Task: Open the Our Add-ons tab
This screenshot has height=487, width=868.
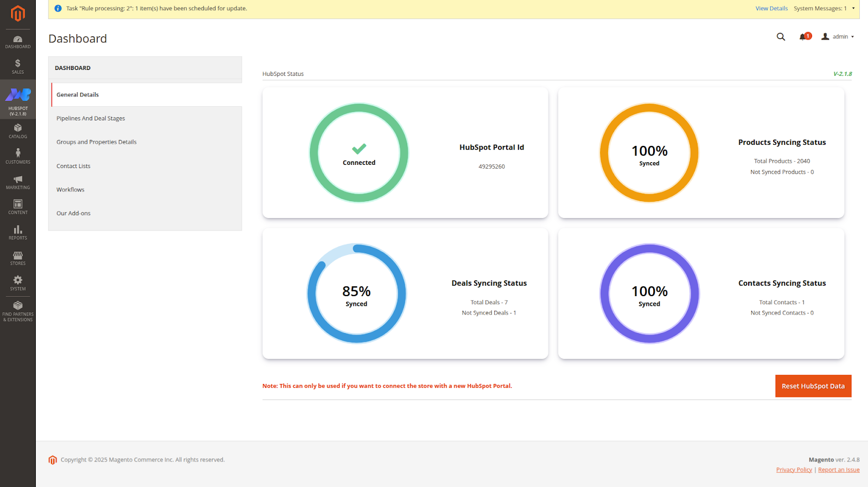Action: click(146, 213)
